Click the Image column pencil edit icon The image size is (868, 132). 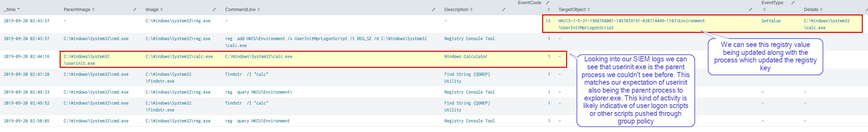215,9
